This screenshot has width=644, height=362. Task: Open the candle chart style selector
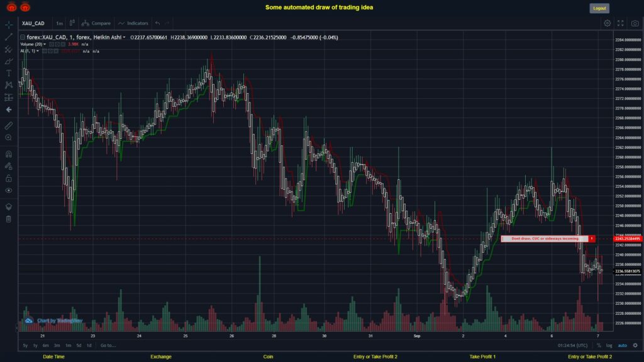(72, 23)
